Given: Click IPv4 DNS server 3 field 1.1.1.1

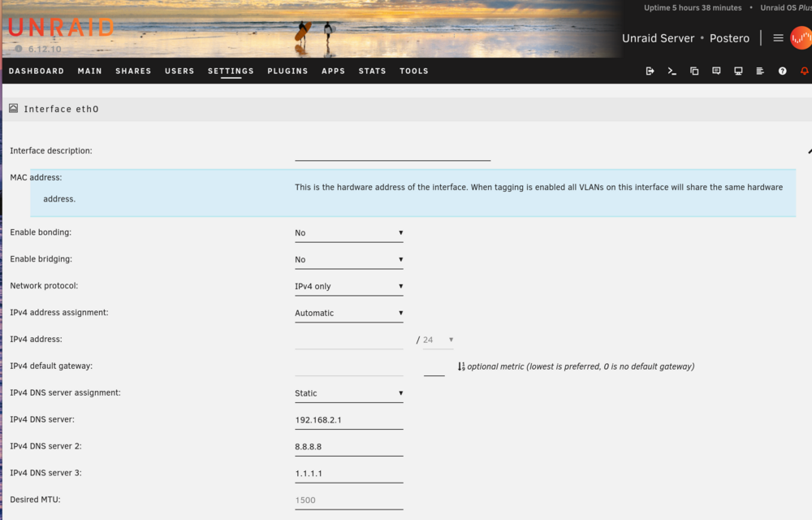Looking at the screenshot, I should [x=349, y=474].
